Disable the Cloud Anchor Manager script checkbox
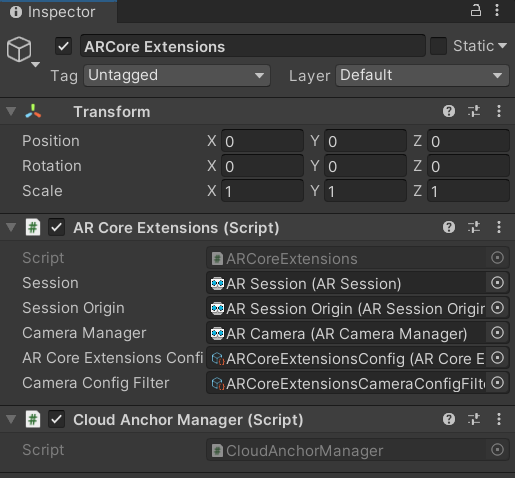The width and height of the screenshot is (515, 478). [x=56, y=419]
